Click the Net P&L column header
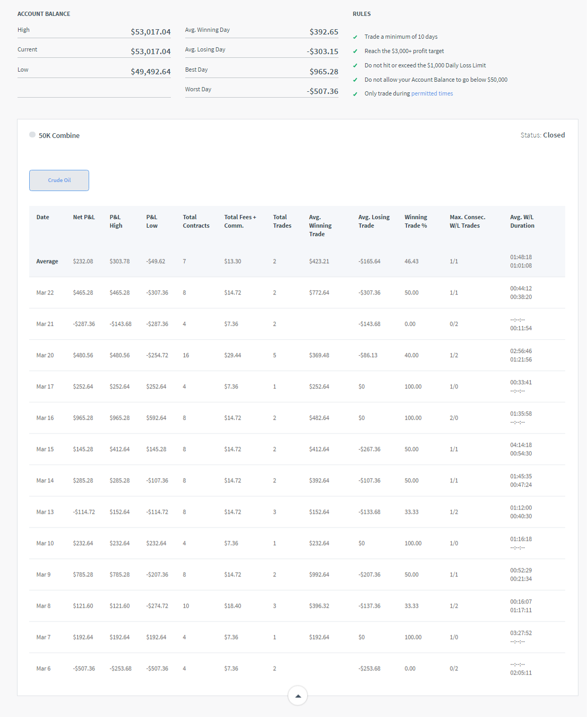Screen dimensions: 588x717 tap(84, 217)
